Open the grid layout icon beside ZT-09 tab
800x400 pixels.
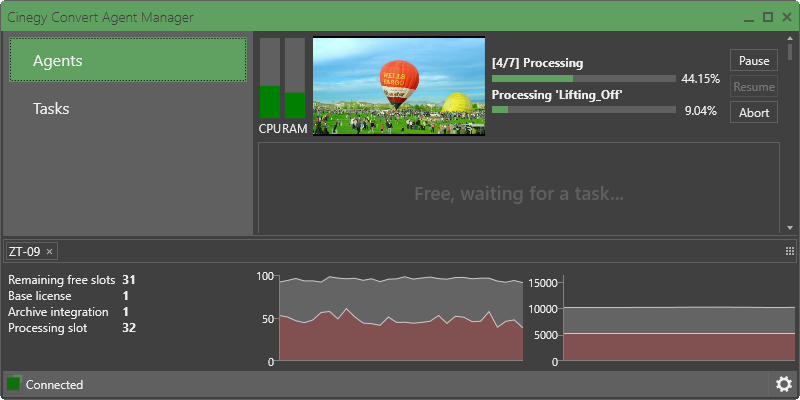[790, 251]
